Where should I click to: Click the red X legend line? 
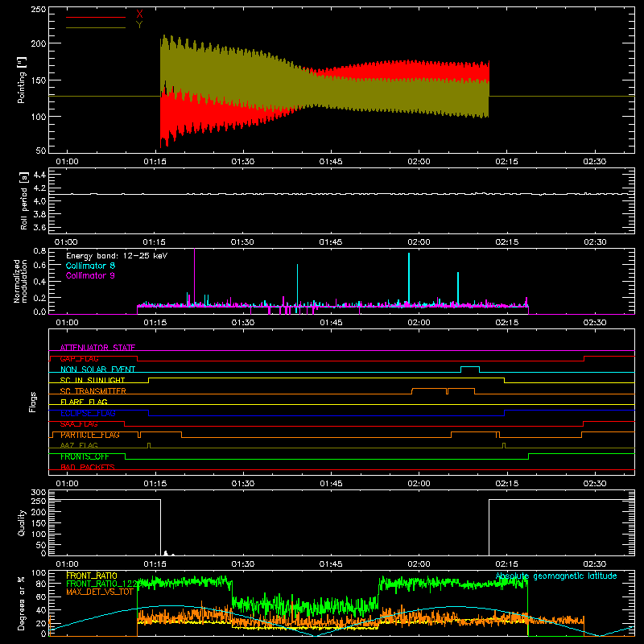point(96,17)
